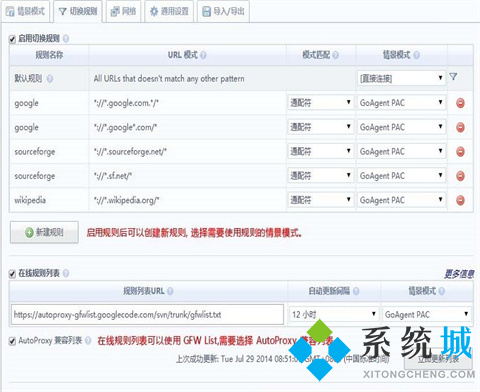
Task: Delete the sourceforge.net rule with red icon
Action: tap(460, 152)
